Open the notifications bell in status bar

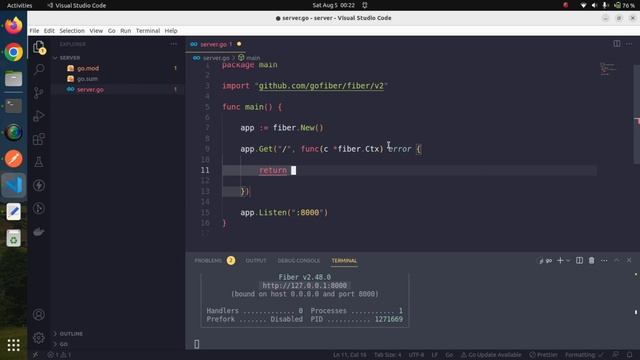pos(630,355)
